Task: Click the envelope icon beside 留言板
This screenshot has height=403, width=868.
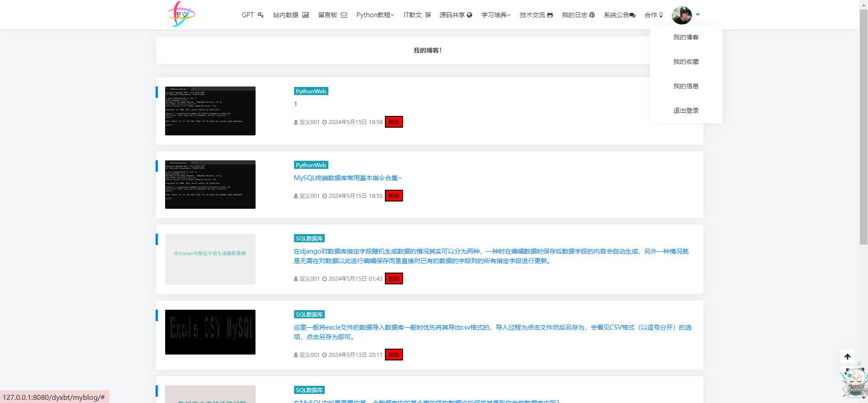Action: pyautogui.click(x=344, y=15)
